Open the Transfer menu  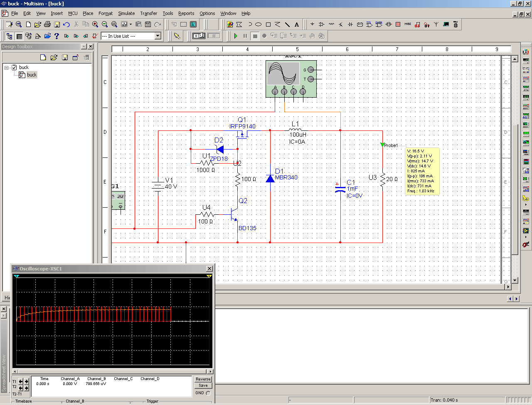pos(148,13)
